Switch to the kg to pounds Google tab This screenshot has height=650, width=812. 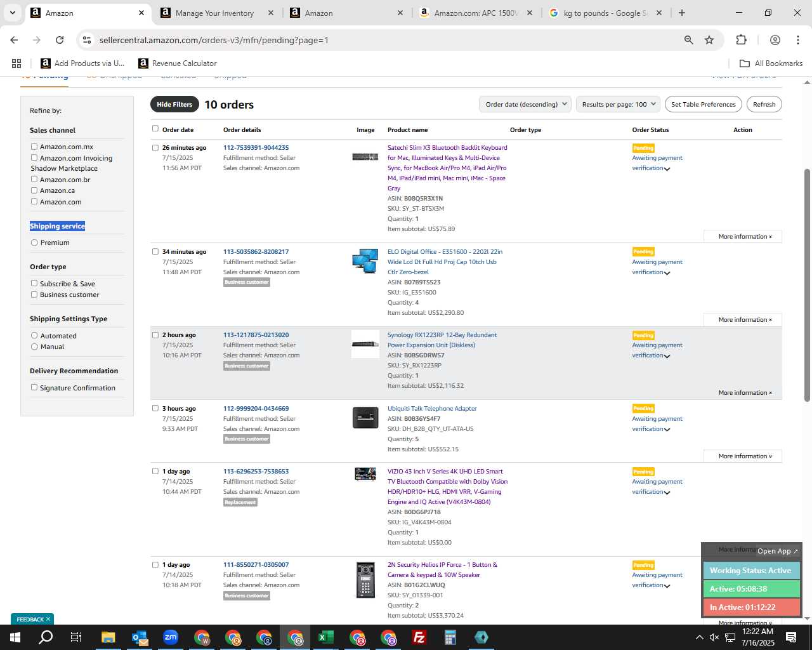click(604, 13)
